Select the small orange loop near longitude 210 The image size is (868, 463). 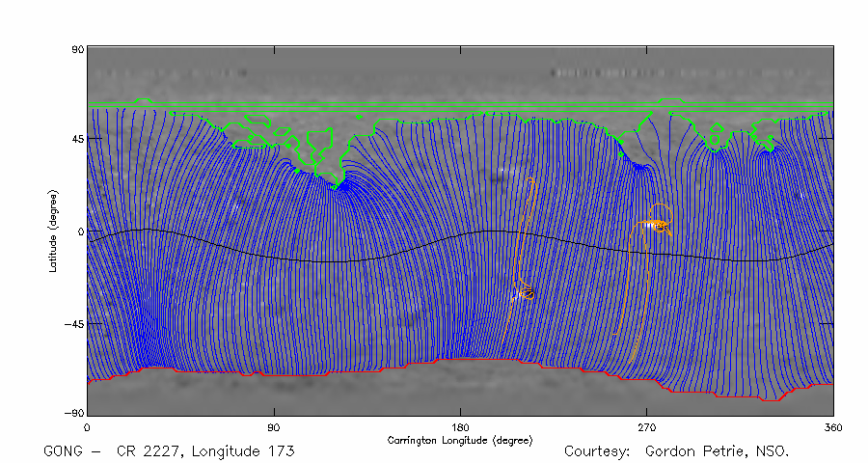[x=526, y=292]
